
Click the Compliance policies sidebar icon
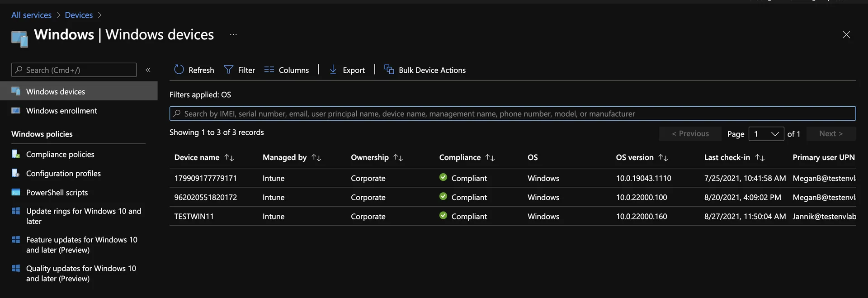click(16, 154)
